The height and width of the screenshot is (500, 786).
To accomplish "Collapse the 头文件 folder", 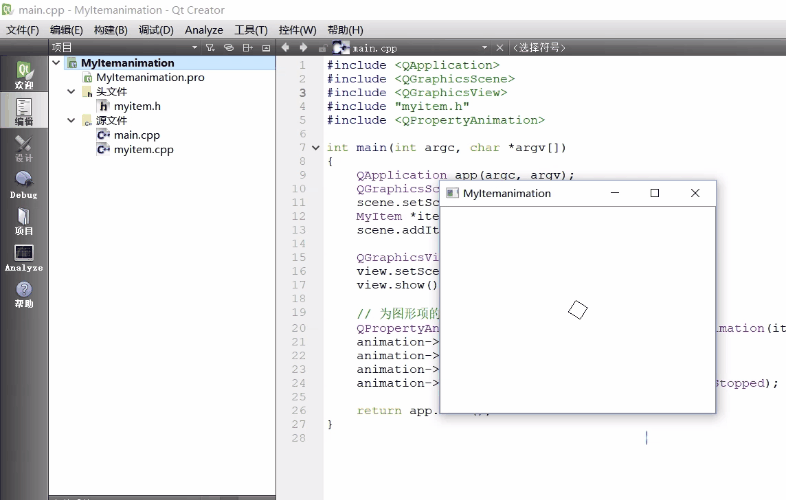I will [x=71, y=92].
